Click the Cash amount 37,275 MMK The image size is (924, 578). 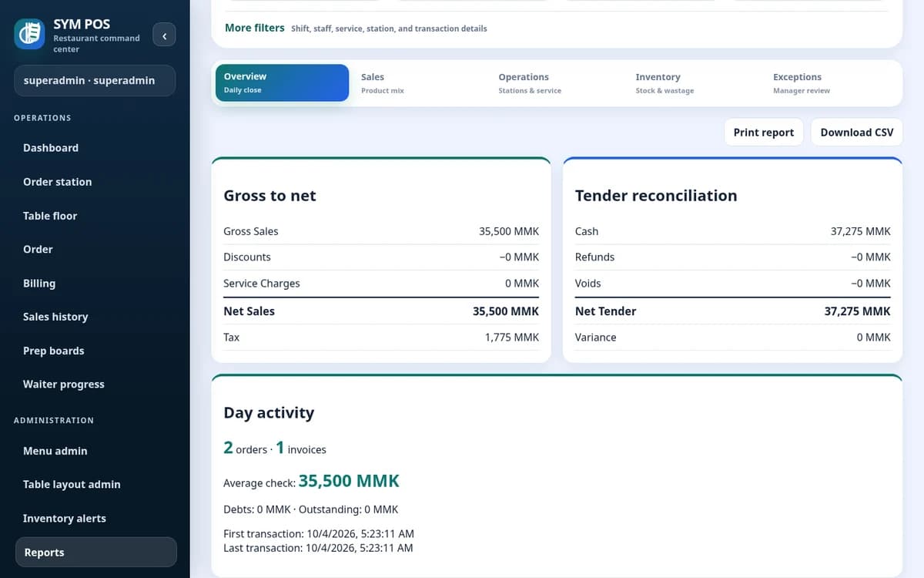click(861, 231)
